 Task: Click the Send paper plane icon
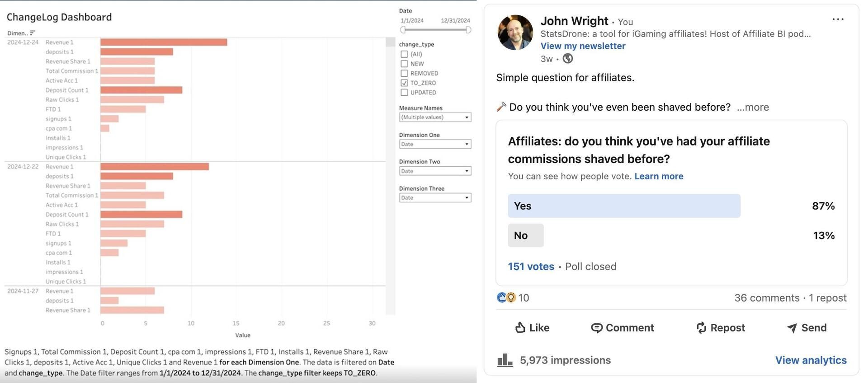coord(792,328)
